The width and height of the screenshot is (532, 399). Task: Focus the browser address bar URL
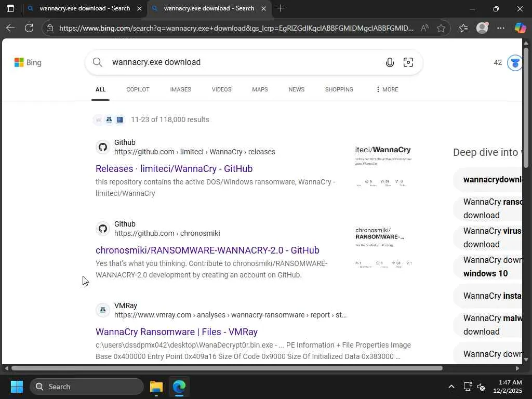(x=236, y=28)
